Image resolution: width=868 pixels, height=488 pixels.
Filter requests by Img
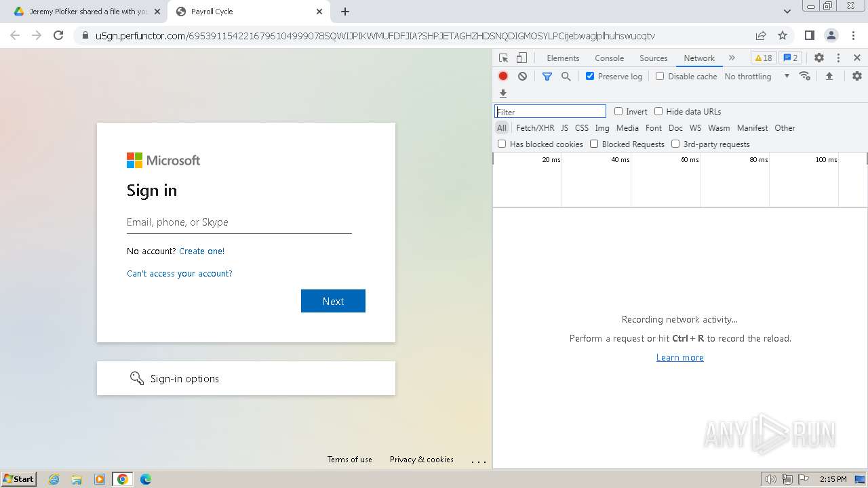pos(602,128)
